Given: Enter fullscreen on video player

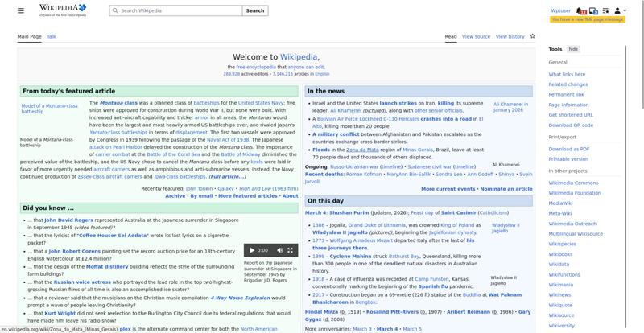Looking at the screenshot, I should point(291,250).
